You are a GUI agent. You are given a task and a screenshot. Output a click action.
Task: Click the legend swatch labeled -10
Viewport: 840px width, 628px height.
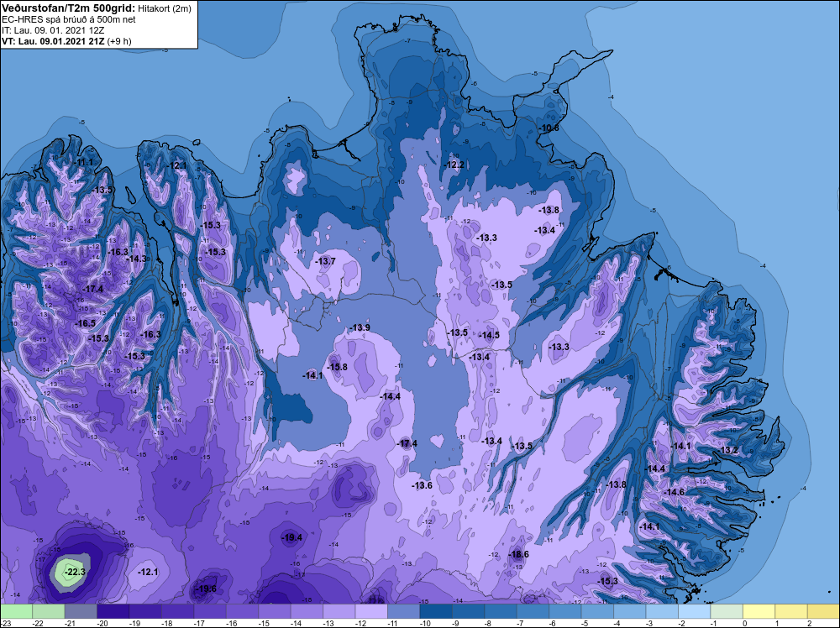435,612
